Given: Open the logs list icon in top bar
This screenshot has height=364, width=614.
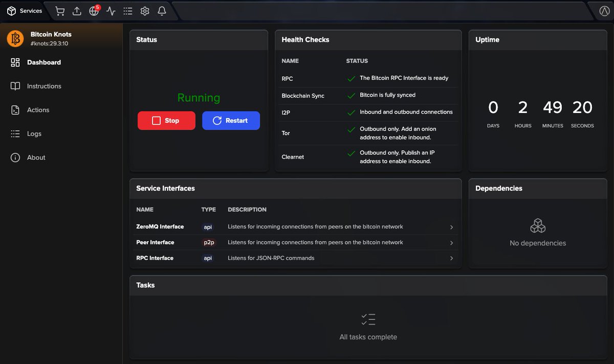Looking at the screenshot, I should tap(128, 11).
